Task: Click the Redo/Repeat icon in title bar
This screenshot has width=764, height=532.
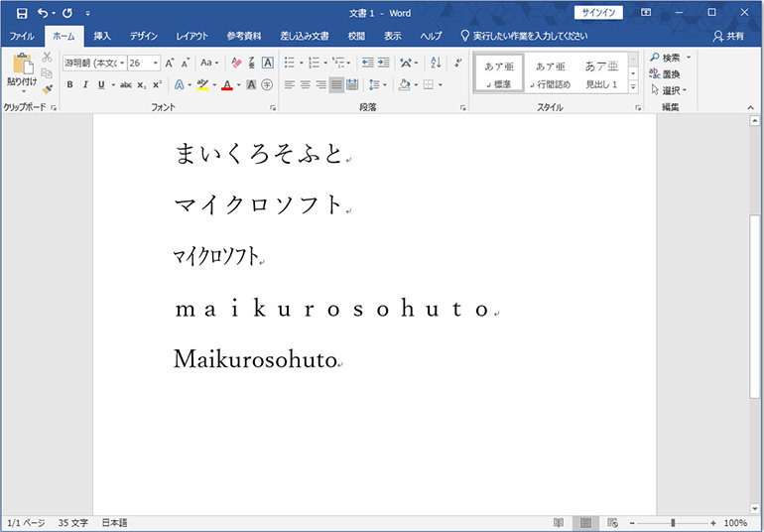Action: [x=67, y=13]
